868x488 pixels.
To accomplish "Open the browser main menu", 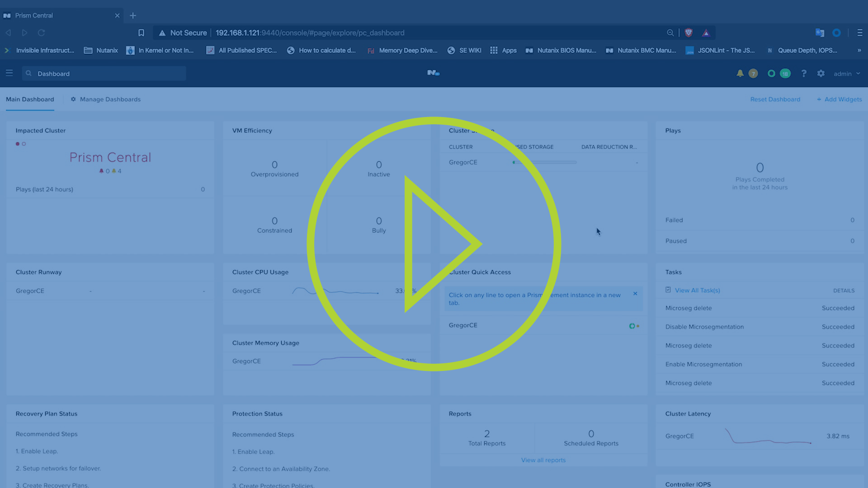I will pos(859,33).
